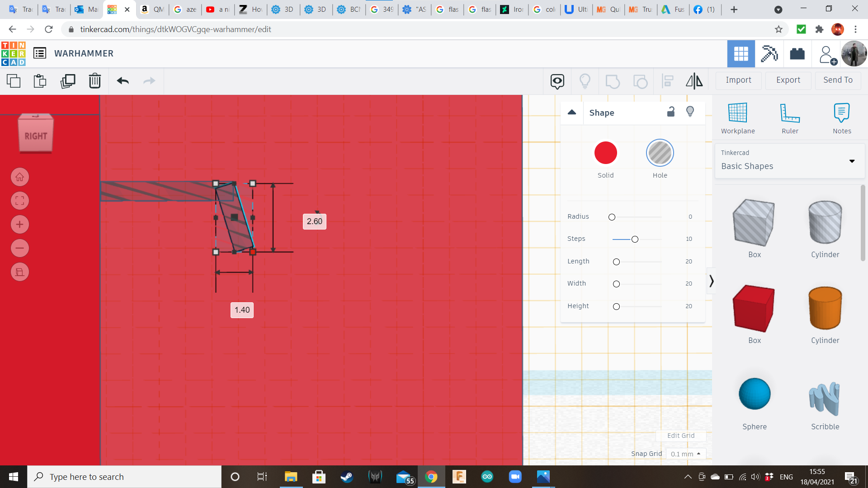Open the Mirror tool
The width and height of the screenshot is (868, 488).
pyautogui.click(x=694, y=81)
